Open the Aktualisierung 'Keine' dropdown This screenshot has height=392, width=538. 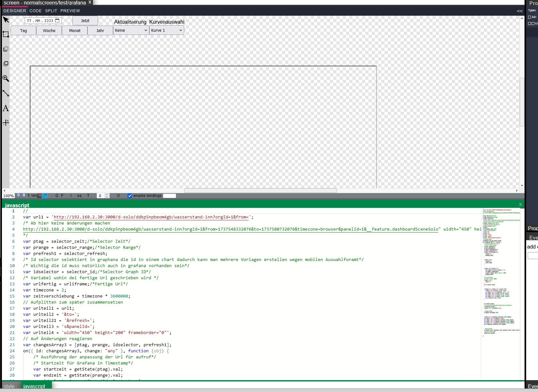tap(131, 30)
